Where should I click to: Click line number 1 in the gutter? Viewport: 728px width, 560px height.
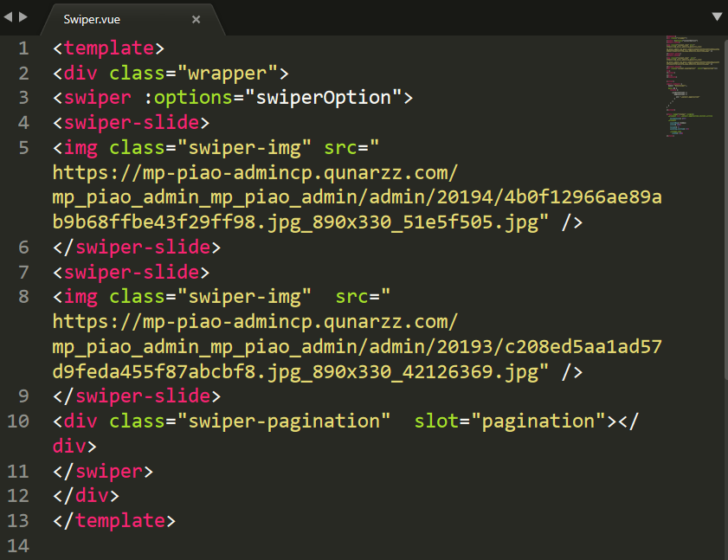coord(23,48)
